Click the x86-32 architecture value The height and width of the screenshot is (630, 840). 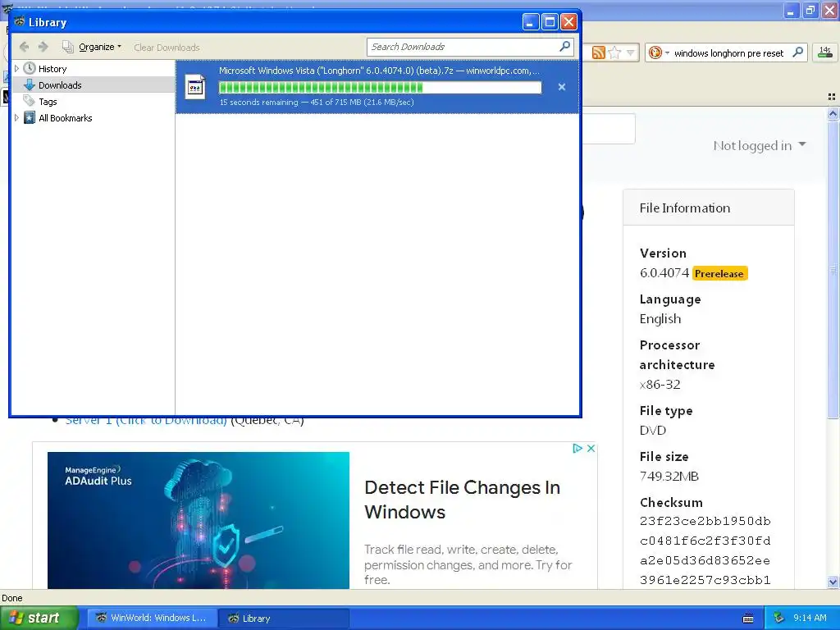pos(660,384)
